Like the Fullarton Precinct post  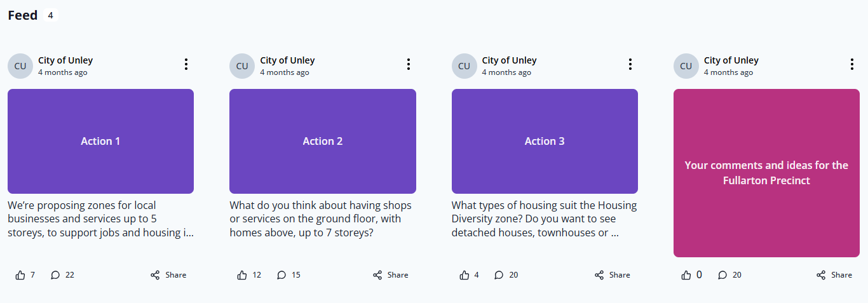click(x=686, y=275)
